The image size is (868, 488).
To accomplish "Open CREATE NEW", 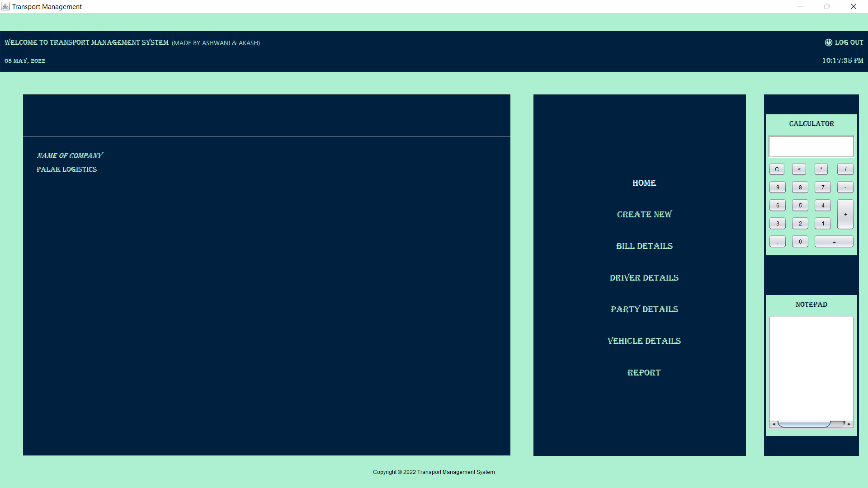I will point(644,214).
